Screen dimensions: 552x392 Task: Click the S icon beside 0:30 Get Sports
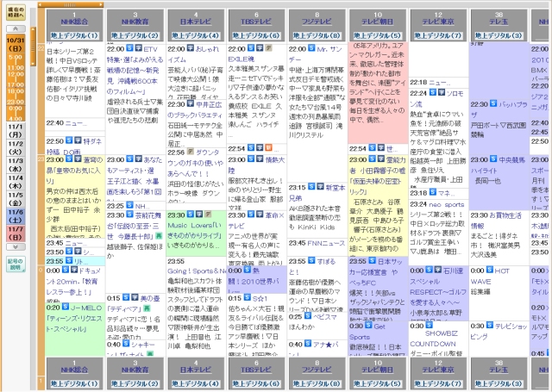368,325
